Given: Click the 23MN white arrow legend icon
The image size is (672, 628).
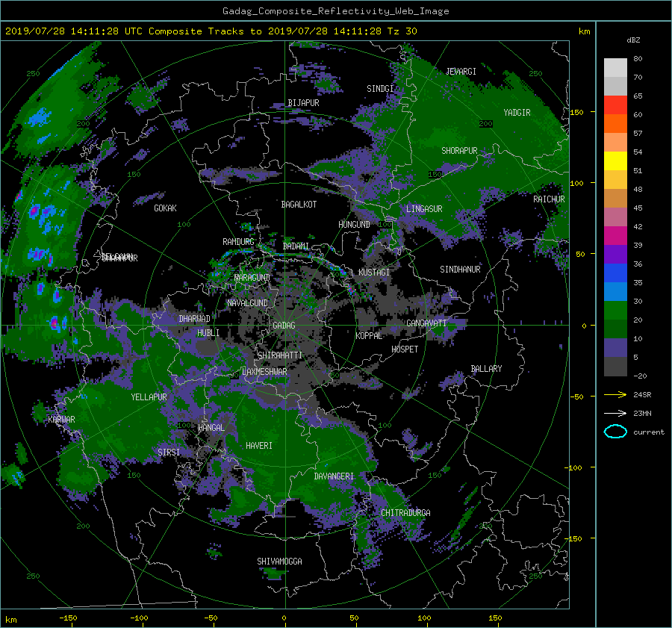Looking at the screenshot, I should tap(615, 413).
